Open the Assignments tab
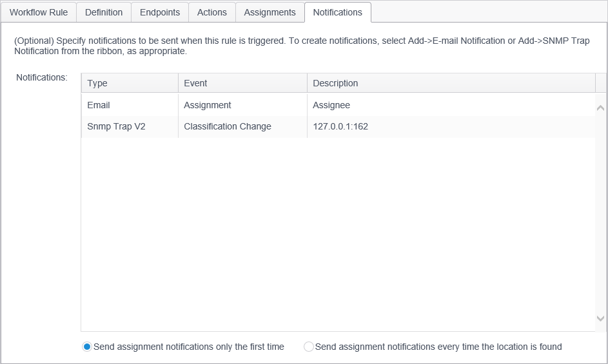Viewport: 608px width, 364px height. (270, 12)
